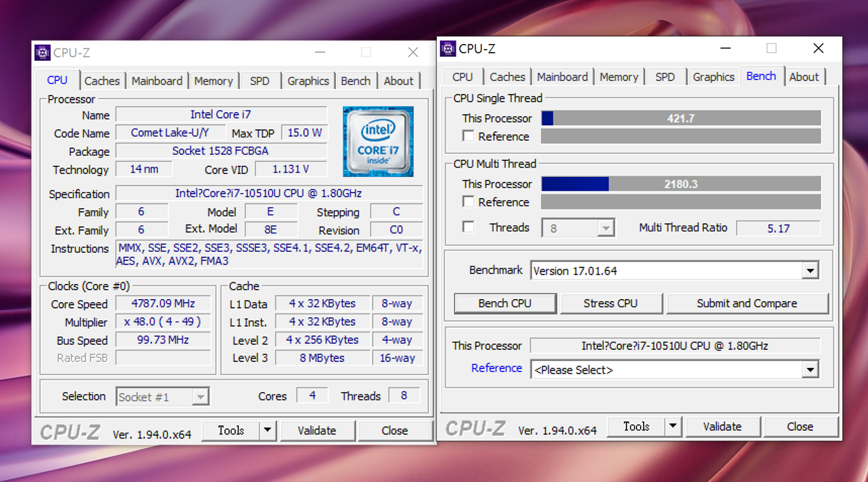Enable the Multi Thread Reference checkbox
The width and height of the screenshot is (868, 482).
(469, 202)
